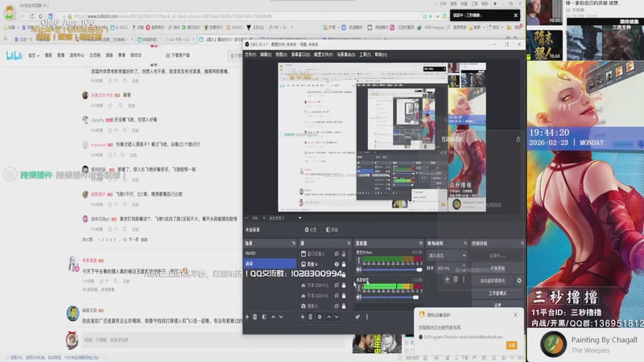Open mixer toolbar three-dot menu
Image resolution: width=644 pixels, height=362 pixels.
click(367, 317)
